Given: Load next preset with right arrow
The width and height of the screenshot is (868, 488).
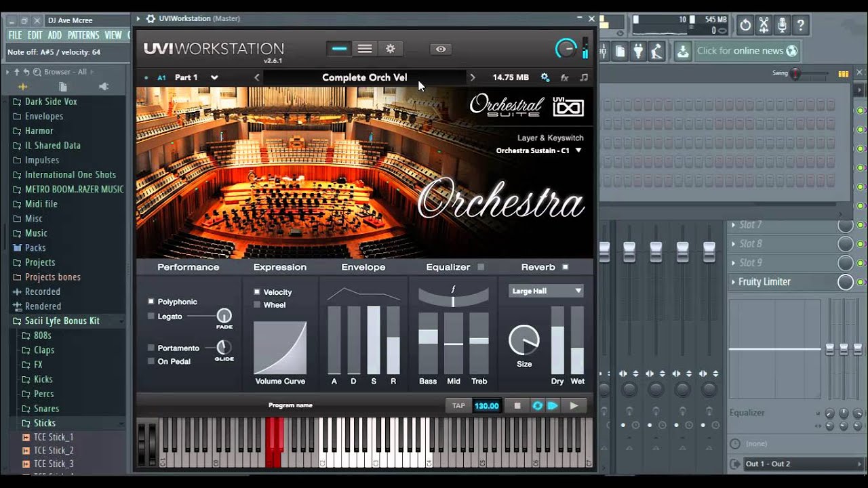Looking at the screenshot, I should coord(473,77).
